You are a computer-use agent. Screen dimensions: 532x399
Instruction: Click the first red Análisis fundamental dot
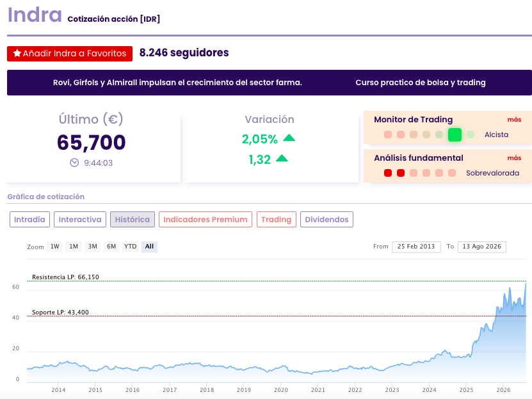(388, 173)
